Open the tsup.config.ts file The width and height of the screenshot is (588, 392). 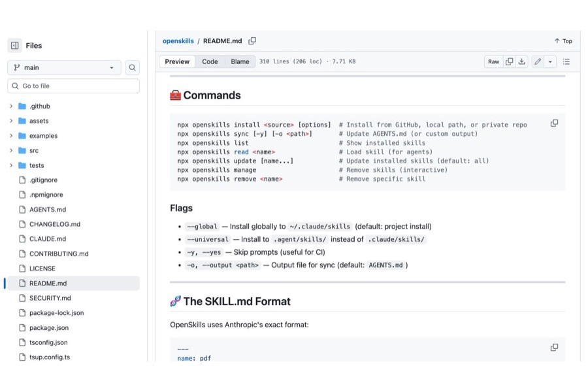pos(50,357)
